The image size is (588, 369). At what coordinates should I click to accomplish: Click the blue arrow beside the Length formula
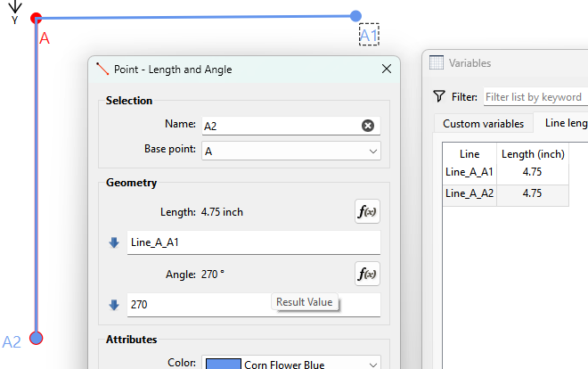click(114, 242)
